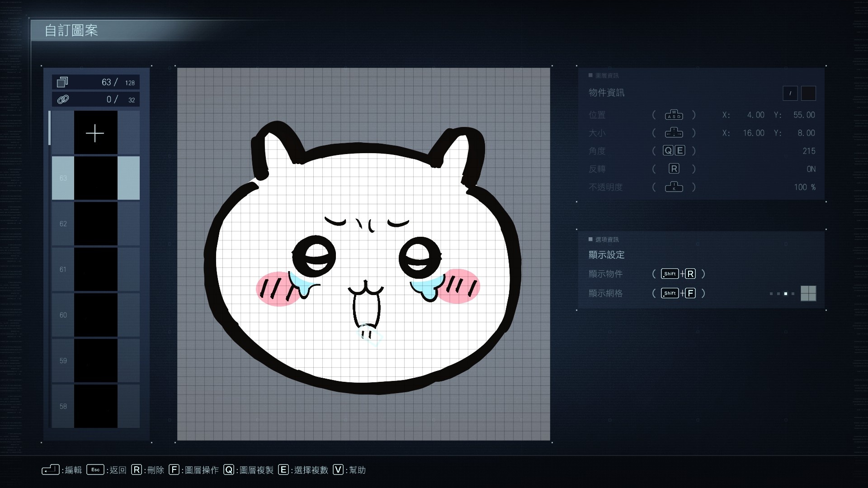Click the 選擇複數 label in the bottom bar
This screenshot has width=868, height=488.
click(311, 470)
